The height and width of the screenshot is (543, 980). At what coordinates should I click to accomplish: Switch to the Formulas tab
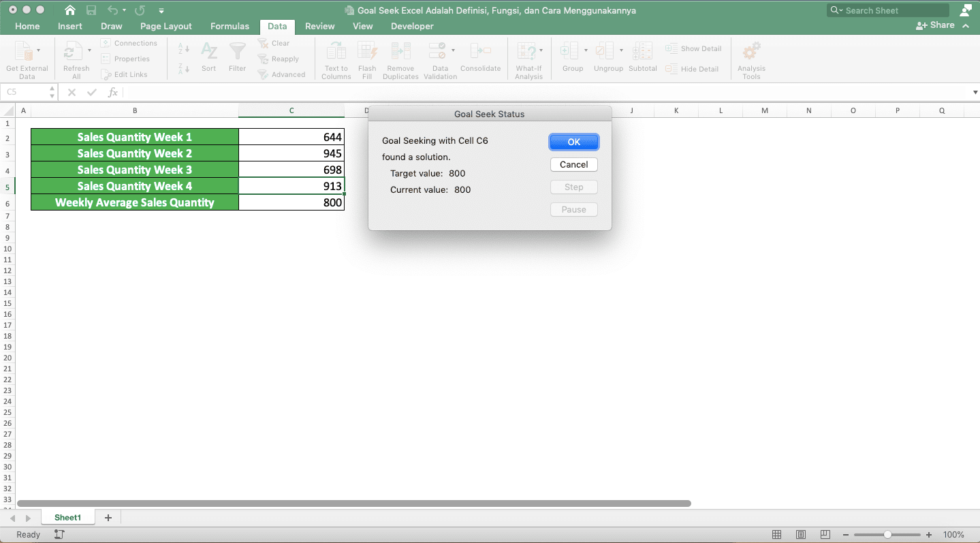click(230, 26)
